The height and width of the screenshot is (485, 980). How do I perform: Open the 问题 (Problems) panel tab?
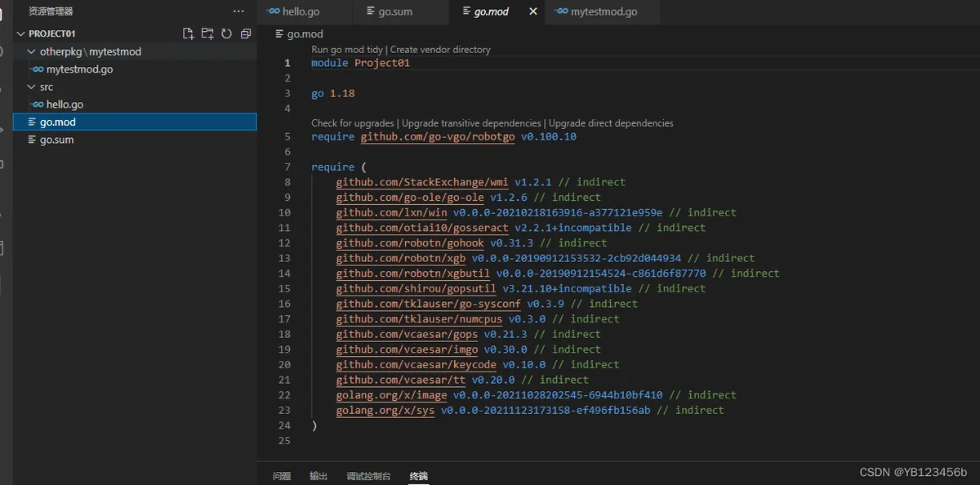pos(282,476)
